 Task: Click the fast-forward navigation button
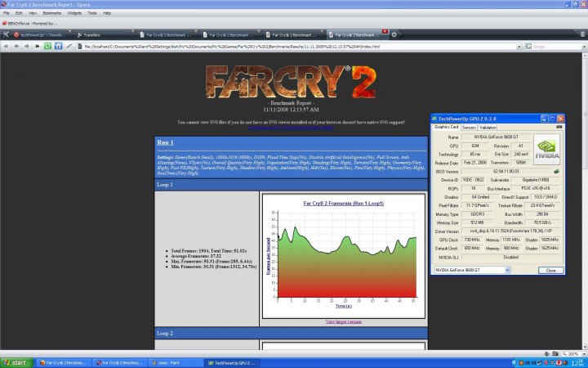37,46
